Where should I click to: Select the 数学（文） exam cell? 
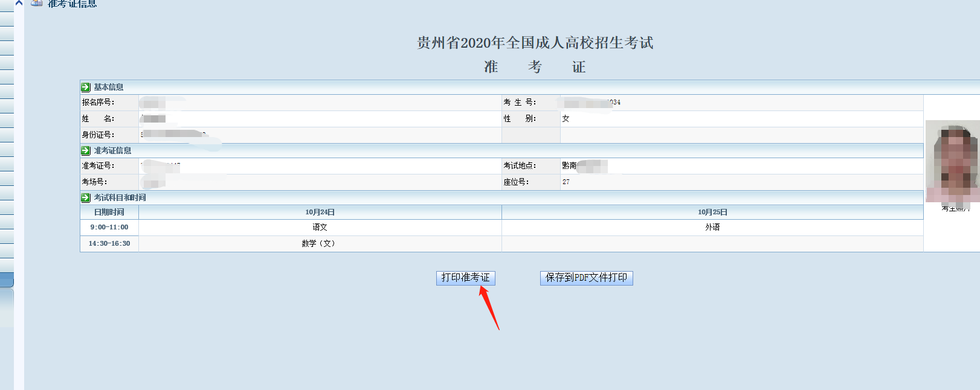(318, 243)
